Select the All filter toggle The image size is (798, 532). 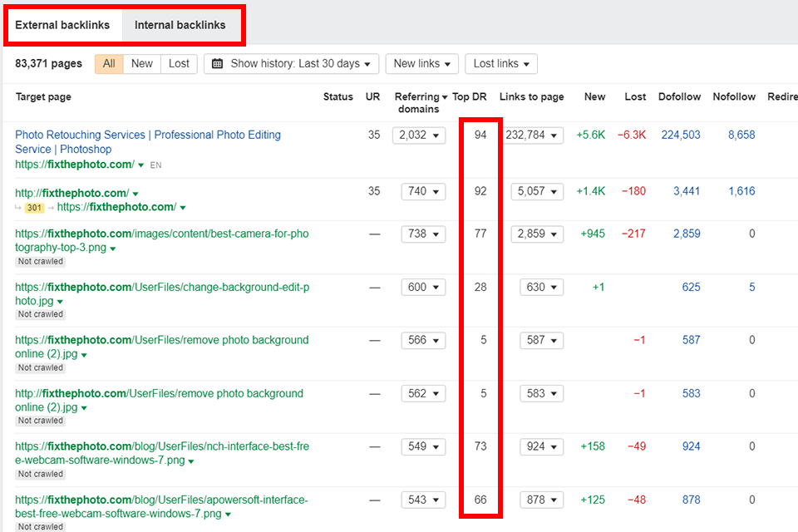pyautogui.click(x=109, y=64)
